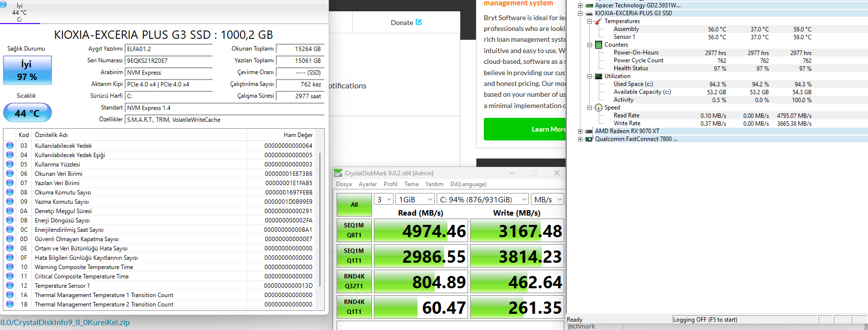This screenshot has height=330, width=868.
Task: Expand the Apacer Technology tree node
Action: click(x=580, y=5)
